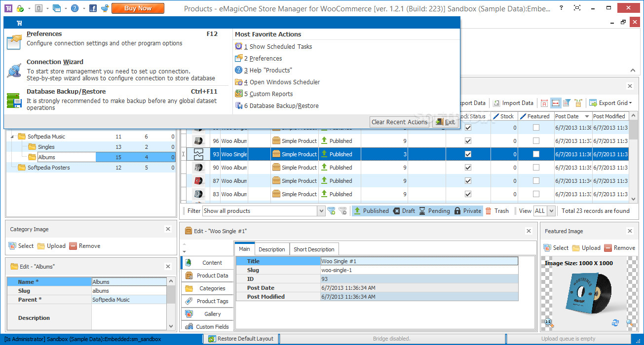The image size is (644, 345).
Task: Click the purple Store Manager app icon
Action: click(x=8, y=8)
